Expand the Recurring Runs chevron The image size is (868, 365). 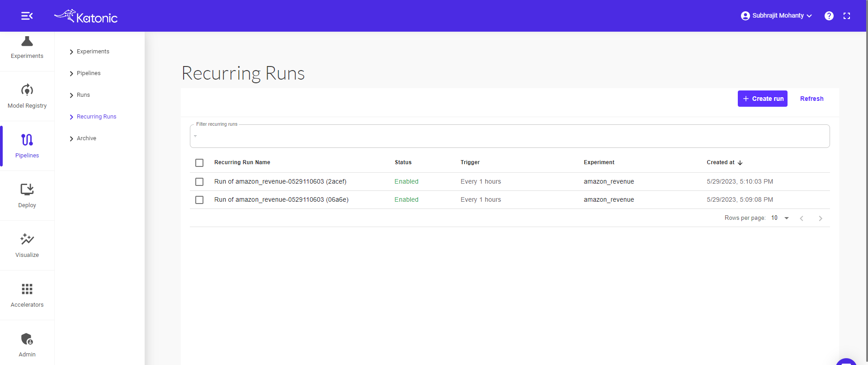click(x=71, y=117)
